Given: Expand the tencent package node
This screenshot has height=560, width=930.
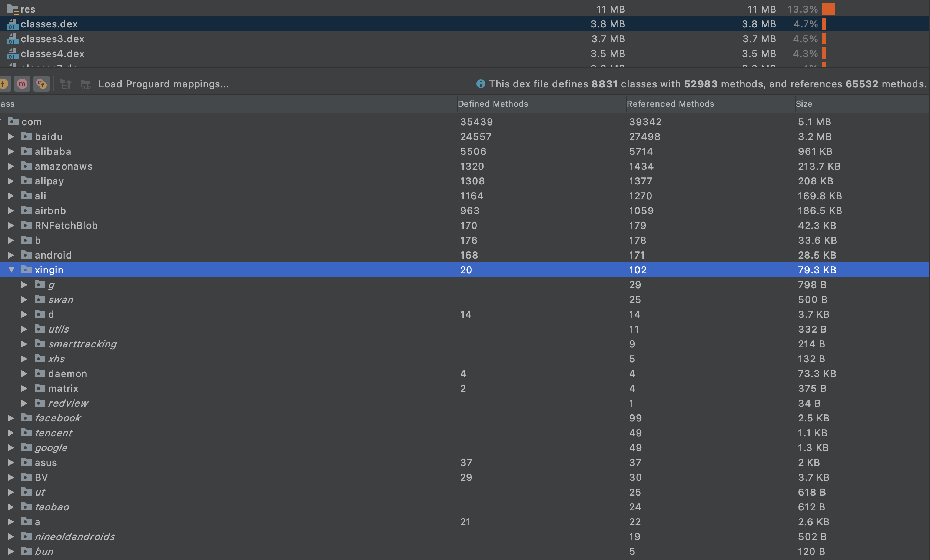Looking at the screenshot, I should click(11, 433).
